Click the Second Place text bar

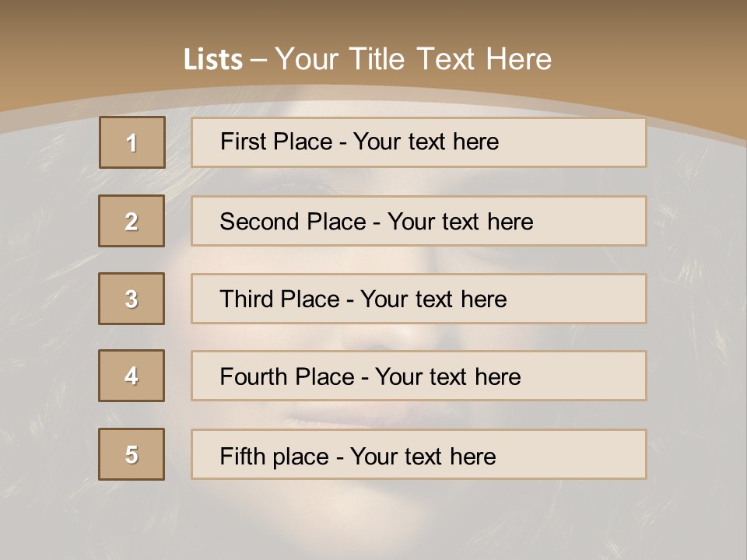click(419, 221)
